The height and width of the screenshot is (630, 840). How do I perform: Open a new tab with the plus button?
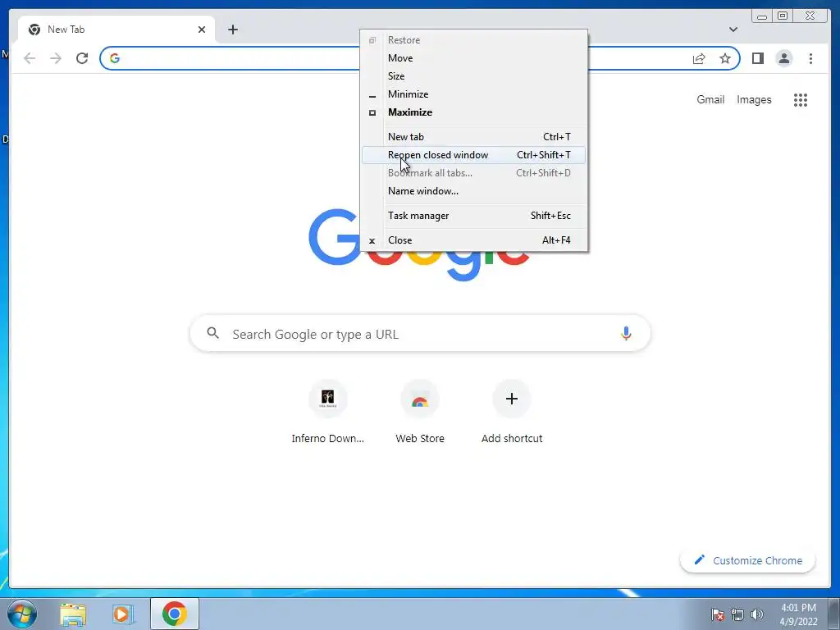pos(232,30)
